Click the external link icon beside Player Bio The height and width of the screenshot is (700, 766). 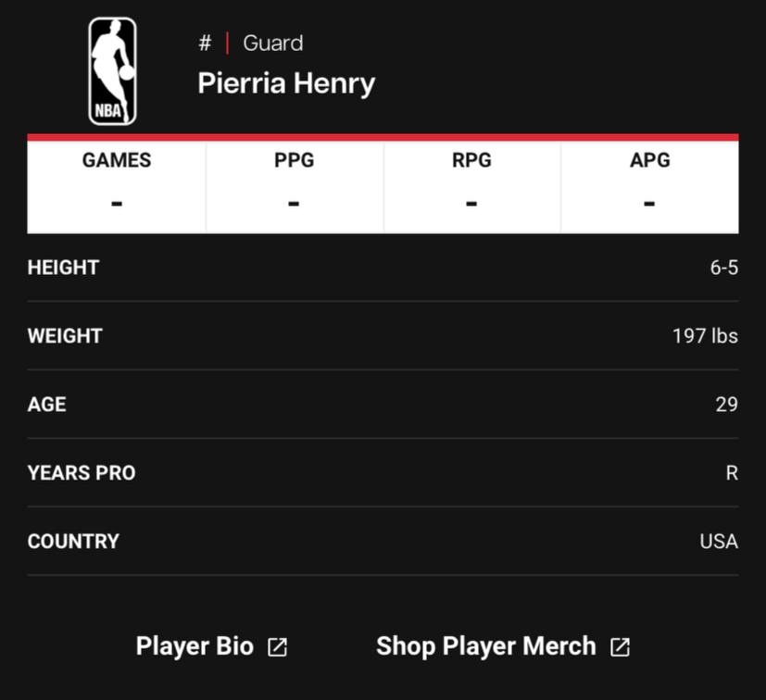point(278,646)
